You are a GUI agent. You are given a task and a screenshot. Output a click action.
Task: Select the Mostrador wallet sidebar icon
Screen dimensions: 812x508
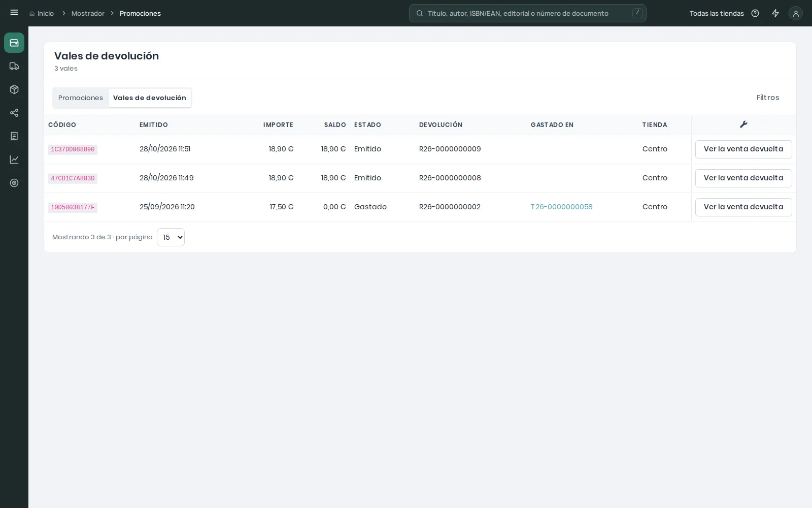tap(14, 43)
